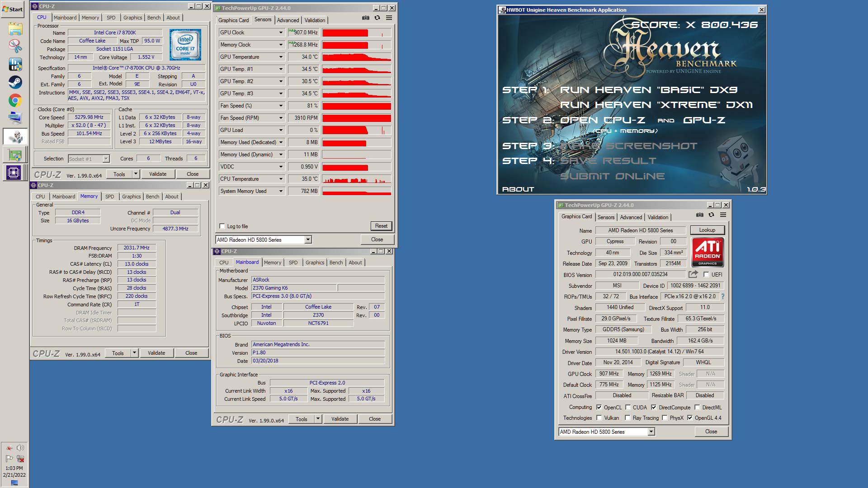Toggle the OpenGL 4.4 checkbox
The width and height of the screenshot is (868, 488).
690,418
